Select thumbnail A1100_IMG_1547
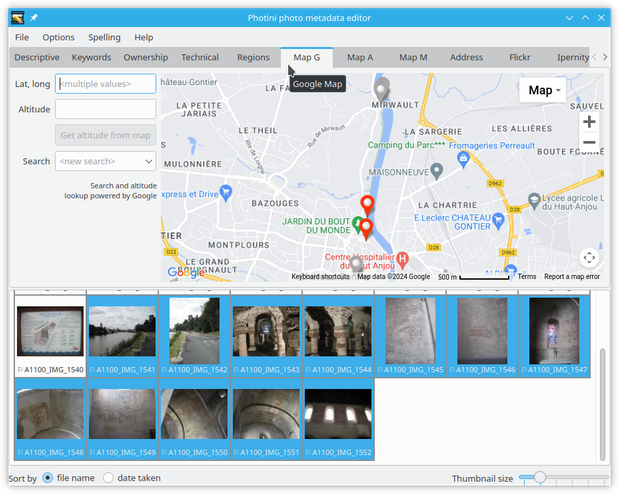 coord(554,336)
